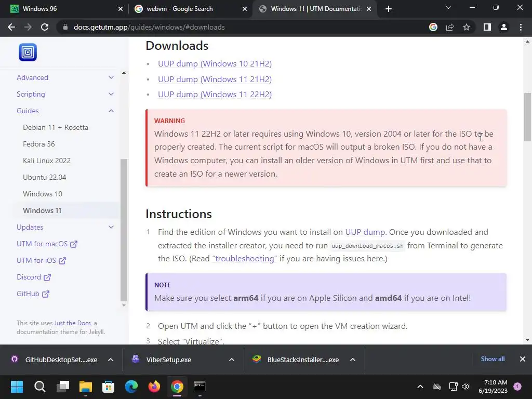Open Debian 11 + Rosetta guide
This screenshot has width=532, height=399.
[x=56, y=127]
